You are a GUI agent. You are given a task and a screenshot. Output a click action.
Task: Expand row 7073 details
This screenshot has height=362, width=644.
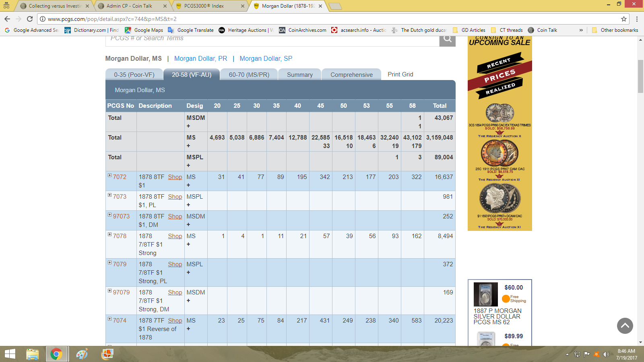click(109, 195)
